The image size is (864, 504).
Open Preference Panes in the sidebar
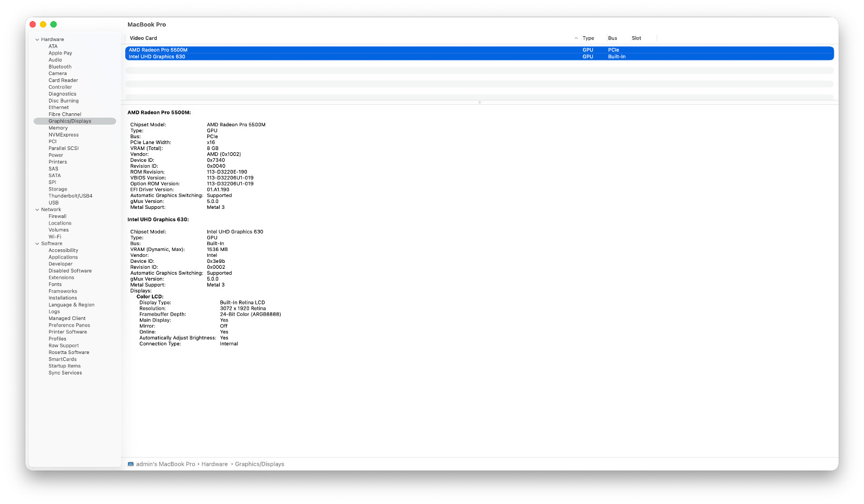pyautogui.click(x=69, y=325)
